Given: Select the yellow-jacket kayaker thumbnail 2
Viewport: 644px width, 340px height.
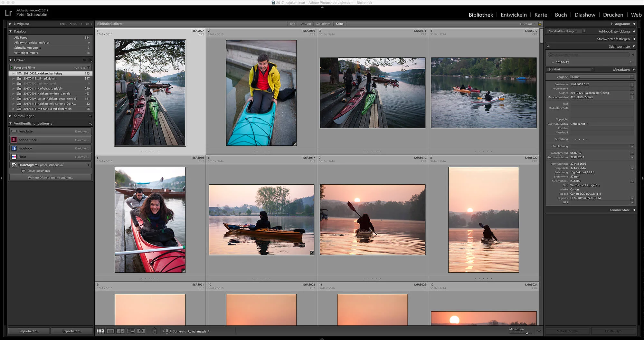Looking at the screenshot, I should pos(261,93).
